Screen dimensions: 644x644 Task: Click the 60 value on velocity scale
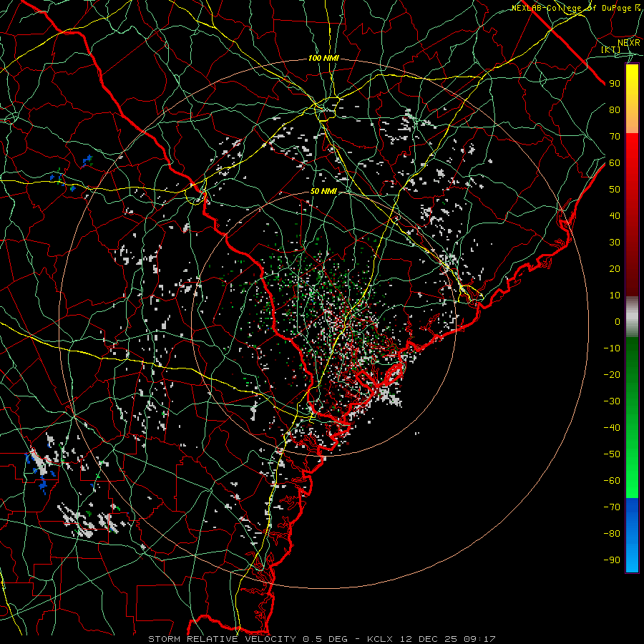tap(615, 163)
